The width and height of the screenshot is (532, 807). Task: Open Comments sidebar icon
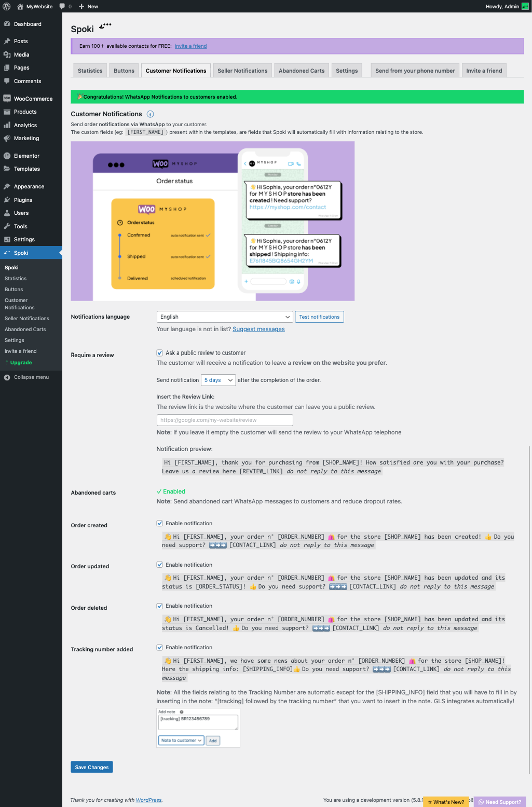click(7, 81)
